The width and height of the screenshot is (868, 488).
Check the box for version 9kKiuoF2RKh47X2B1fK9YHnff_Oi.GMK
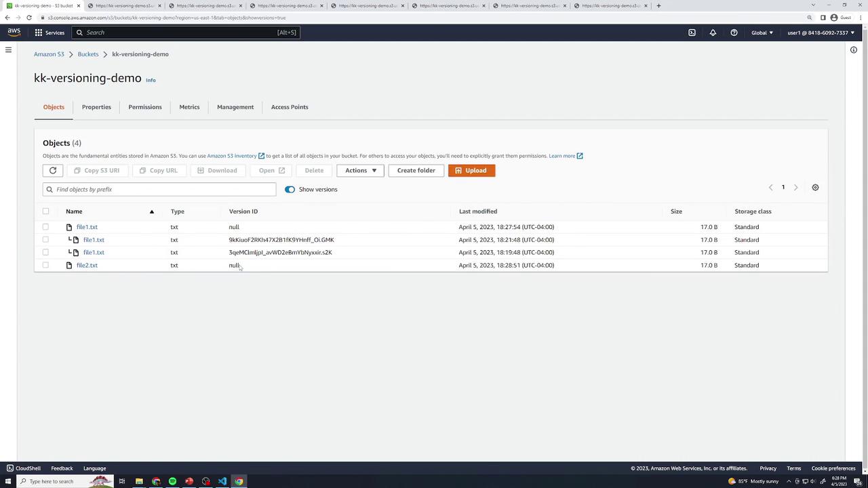click(45, 239)
